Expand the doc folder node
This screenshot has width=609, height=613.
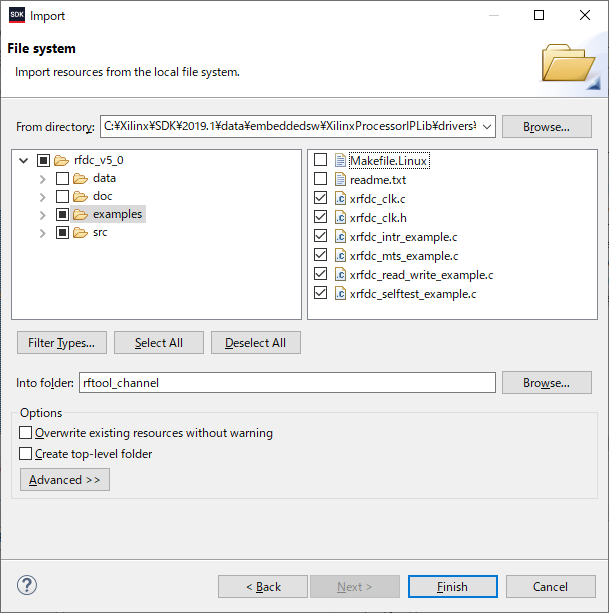coord(43,197)
